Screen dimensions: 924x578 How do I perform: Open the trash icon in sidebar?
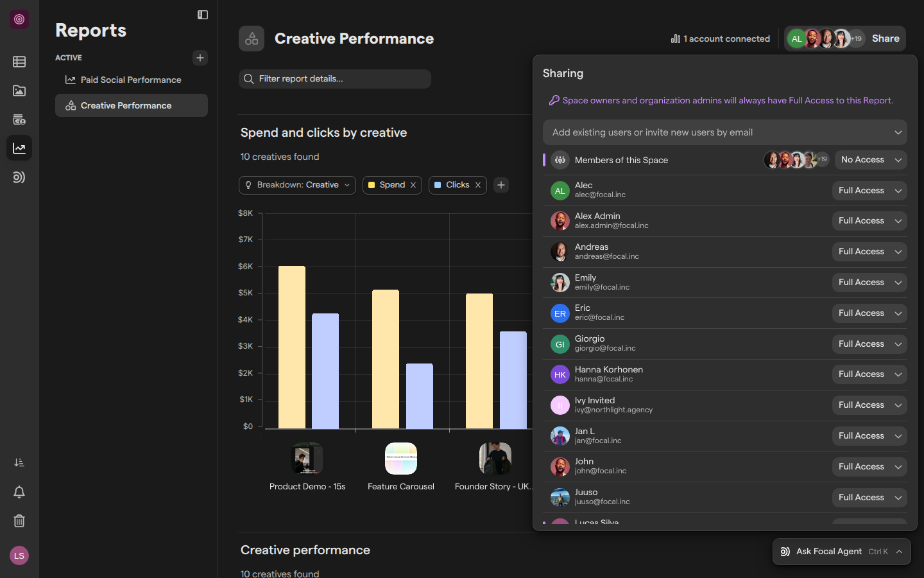19,521
